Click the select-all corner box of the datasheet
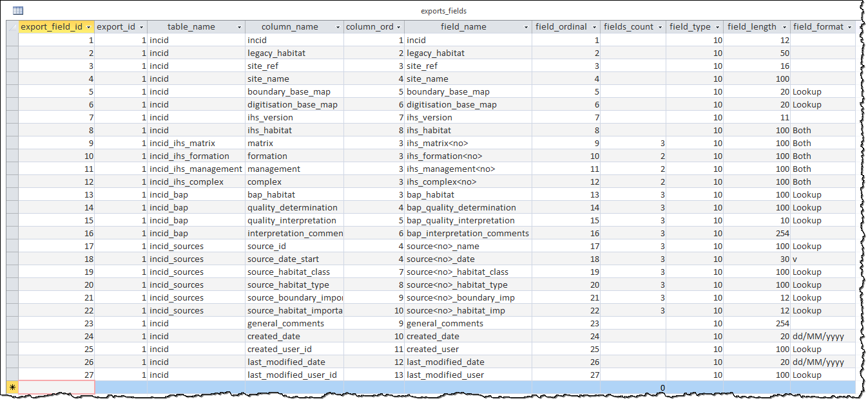The width and height of the screenshot is (868, 401). pyautogui.click(x=12, y=27)
